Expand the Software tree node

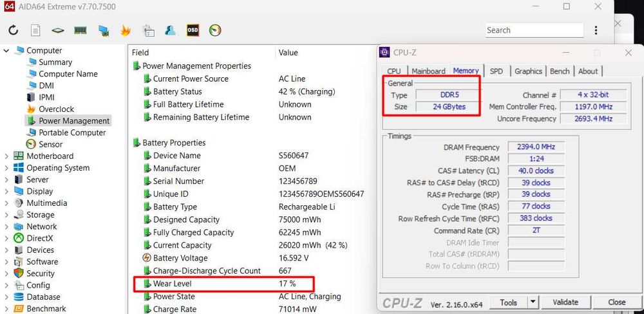tap(6, 261)
